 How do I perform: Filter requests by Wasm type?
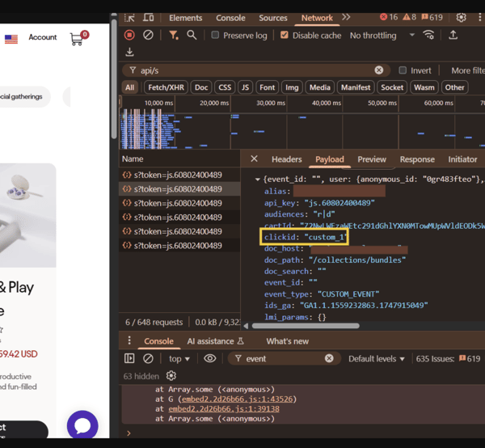tap(424, 87)
